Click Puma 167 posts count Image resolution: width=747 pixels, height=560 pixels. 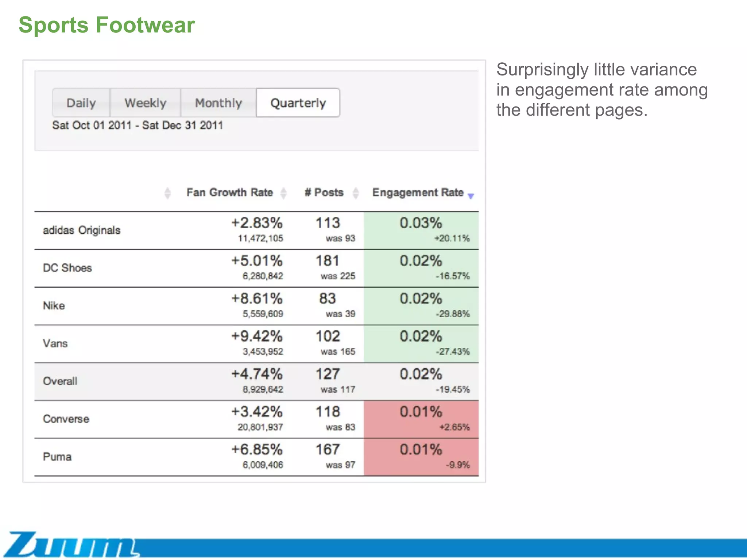(328, 450)
